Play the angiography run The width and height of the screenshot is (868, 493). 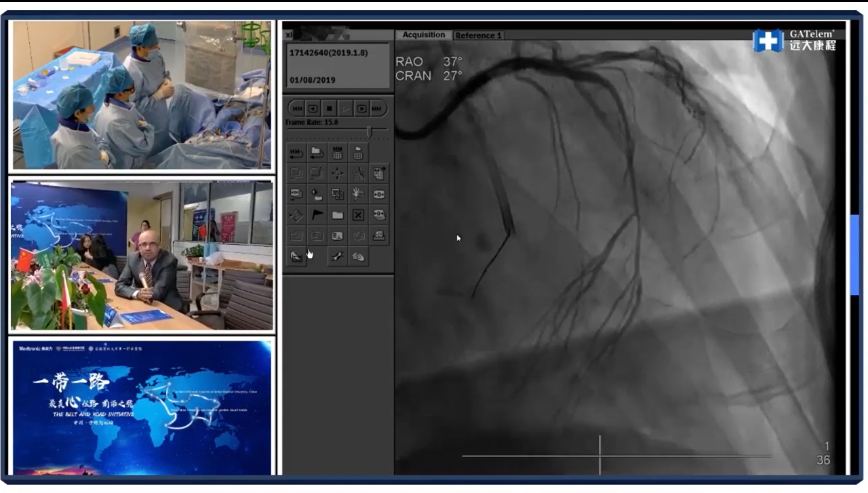(x=346, y=109)
